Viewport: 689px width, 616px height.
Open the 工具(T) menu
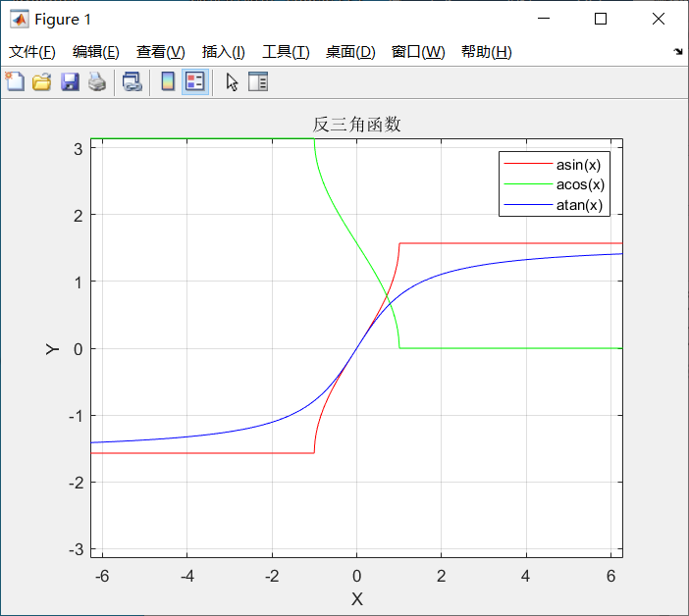tap(286, 52)
